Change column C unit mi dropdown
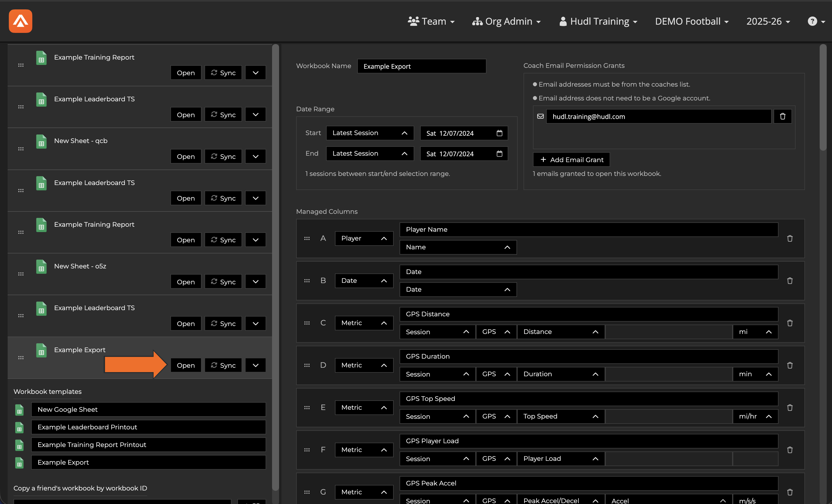Viewport: 832px width, 504px height. (755, 332)
